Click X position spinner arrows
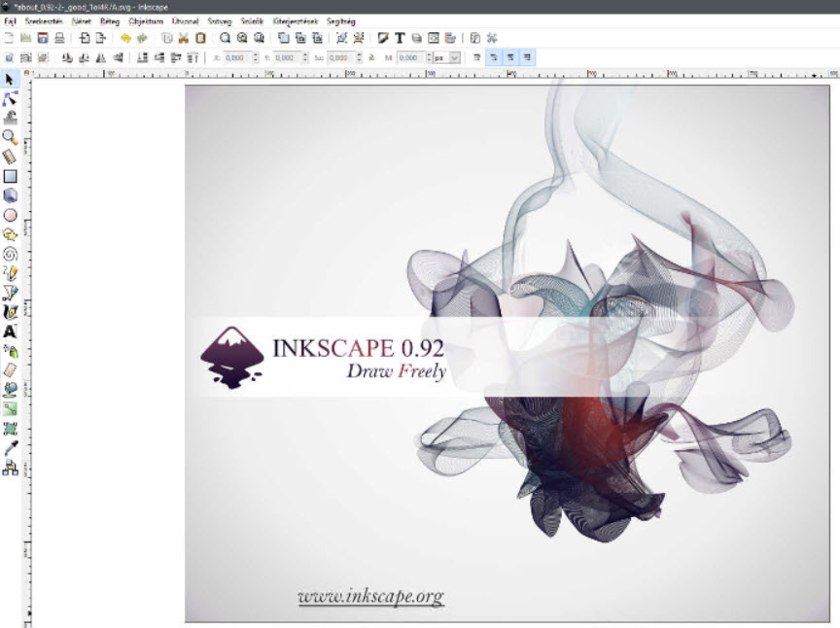This screenshot has width=840, height=628. [x=255, y=57]
